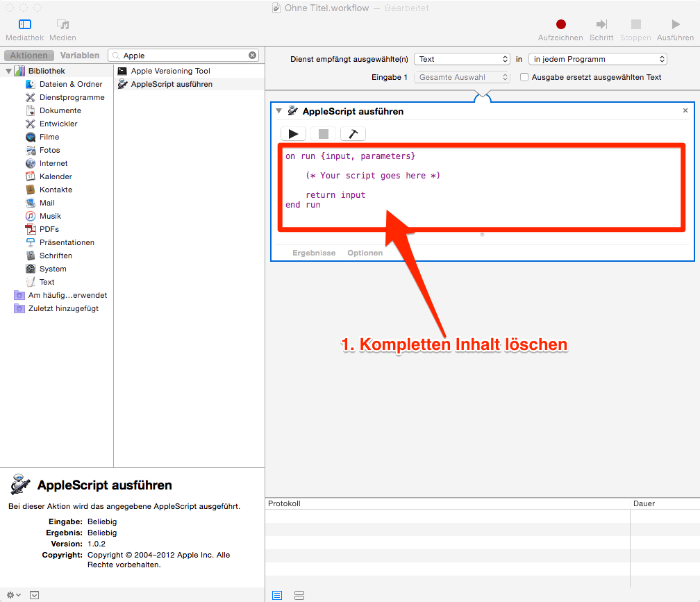This screenshot has width=700, height=602.
Task: Enable 'Ausgabe ersetzt ausgewählten Text' checkbox
Action: [524, 77]
